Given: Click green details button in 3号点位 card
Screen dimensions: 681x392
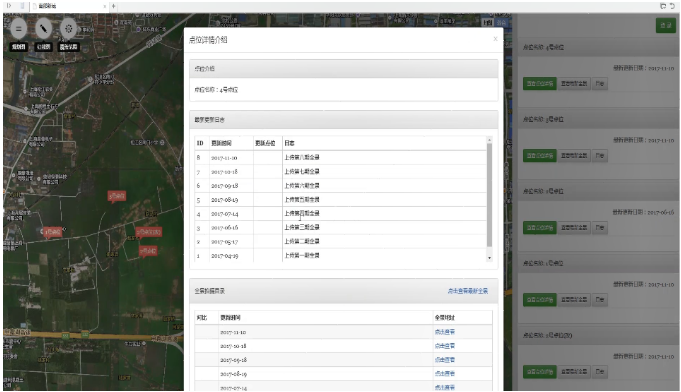Looking at the screenshot, I should point(539,155).
